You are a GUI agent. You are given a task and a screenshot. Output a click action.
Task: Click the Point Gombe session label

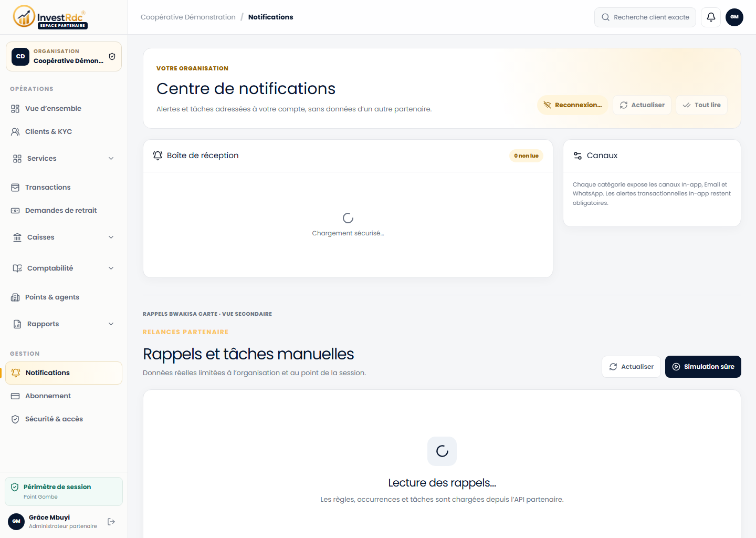pos(40,497)
